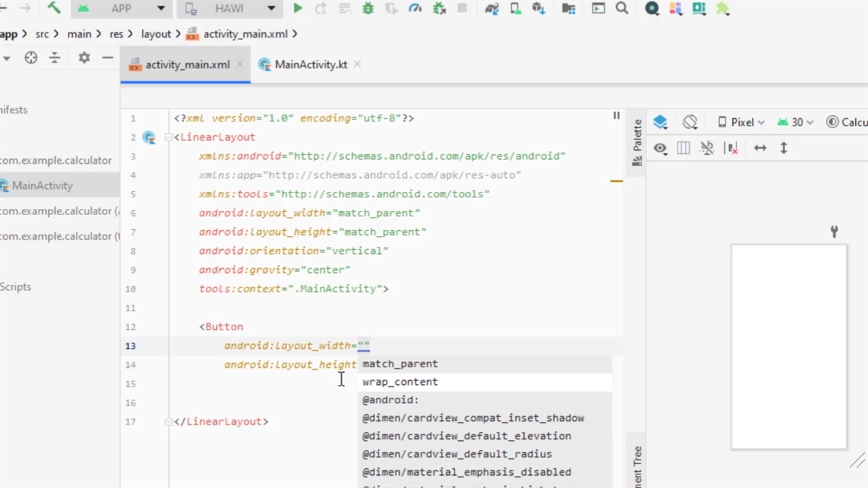Close the activity_main.xml tab

tap(239, 65)
